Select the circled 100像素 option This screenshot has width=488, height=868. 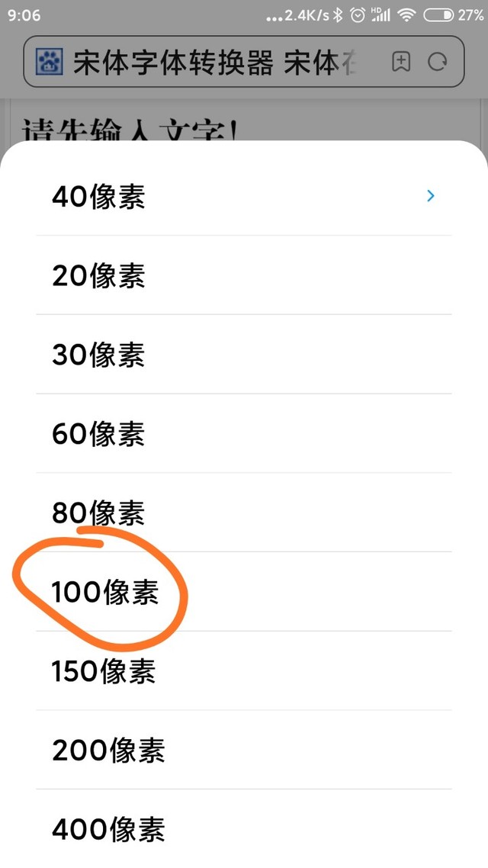[105, 593]
